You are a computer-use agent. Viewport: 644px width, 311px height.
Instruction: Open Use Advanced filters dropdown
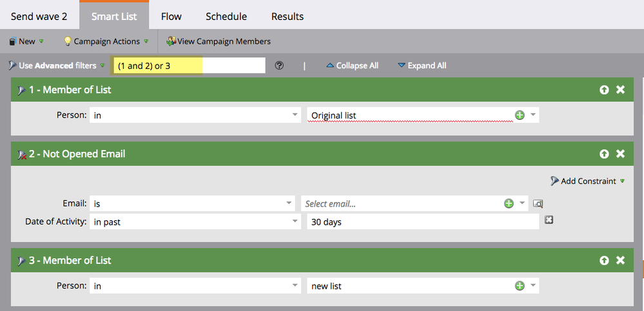tap(57, 66)
